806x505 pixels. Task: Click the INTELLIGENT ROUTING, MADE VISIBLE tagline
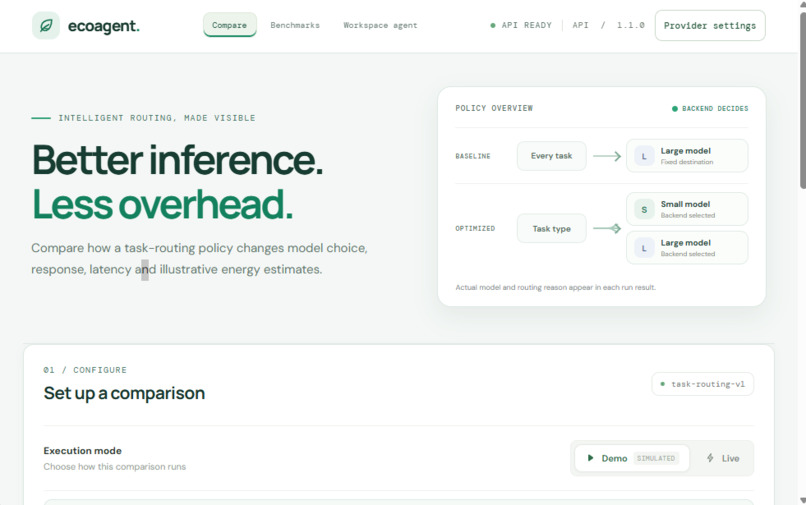pyautogui.click(x=157, y=118)
